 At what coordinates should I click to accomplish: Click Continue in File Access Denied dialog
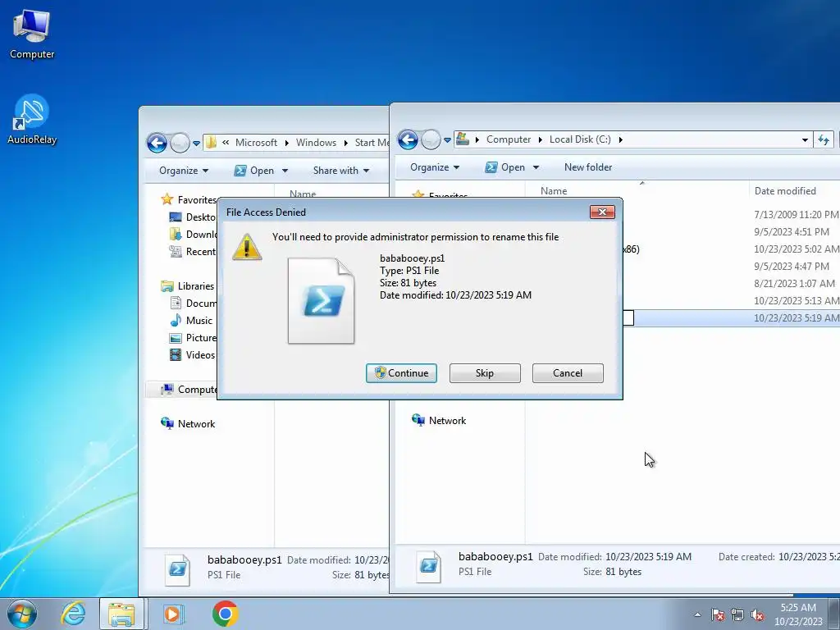point(401,373)
